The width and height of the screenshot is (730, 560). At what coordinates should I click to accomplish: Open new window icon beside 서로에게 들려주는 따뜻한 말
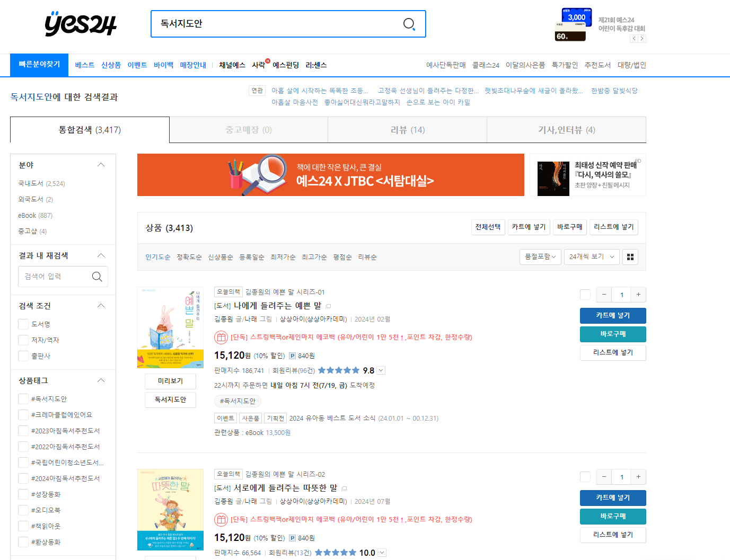[345, 488]
